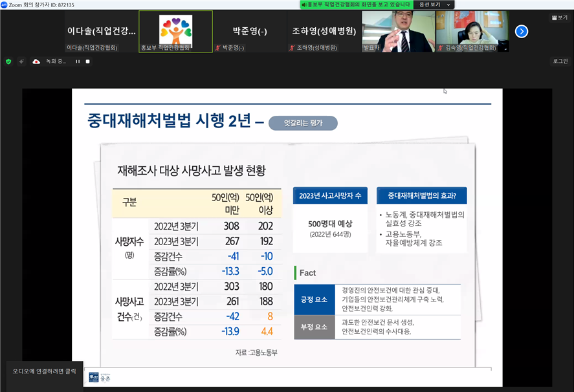
Task: Click 중대재해처벌법의 효과? header box
Action: (422, 196)
